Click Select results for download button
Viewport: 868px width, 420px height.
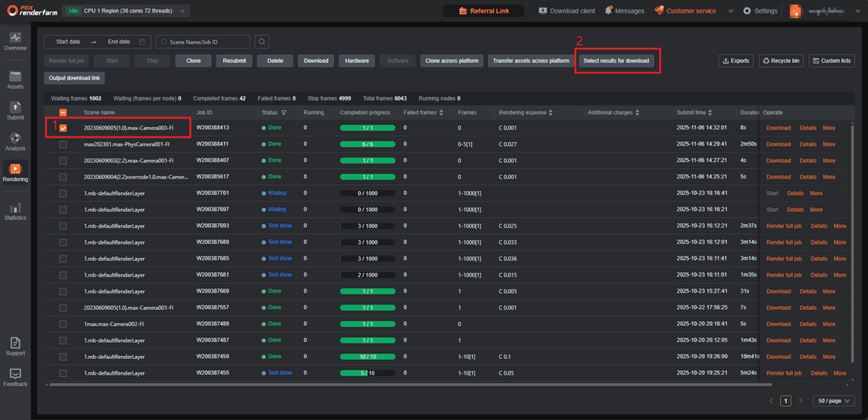pyautogui.click(x=616, y=61)
